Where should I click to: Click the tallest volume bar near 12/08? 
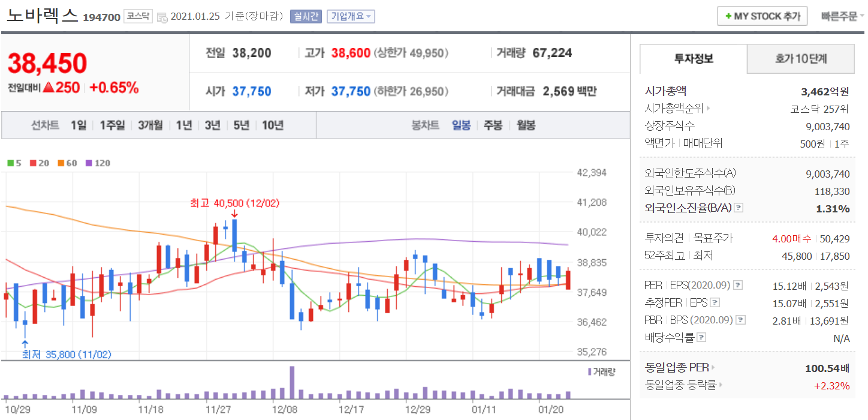tap(292, 382)
